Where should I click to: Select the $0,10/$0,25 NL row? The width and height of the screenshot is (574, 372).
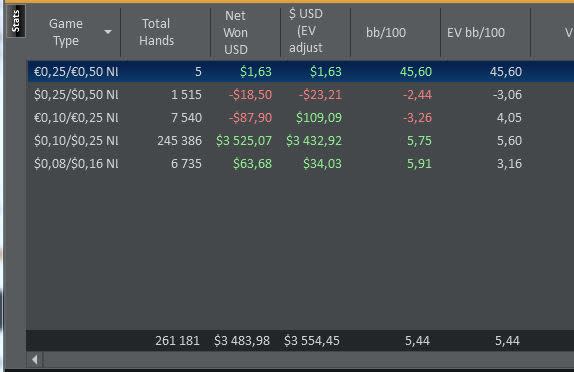click(x=301, y=141)
